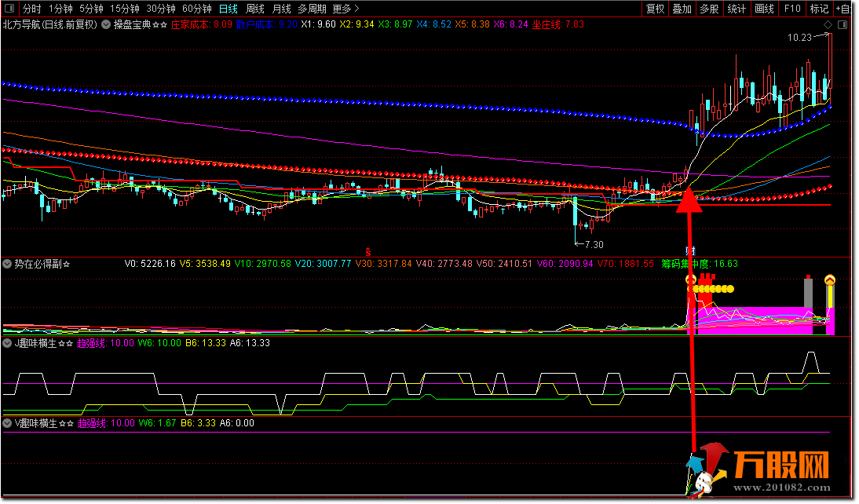This screenshot has height=504, width=859.
Task: Click the 复权 button
Action: 655,9
